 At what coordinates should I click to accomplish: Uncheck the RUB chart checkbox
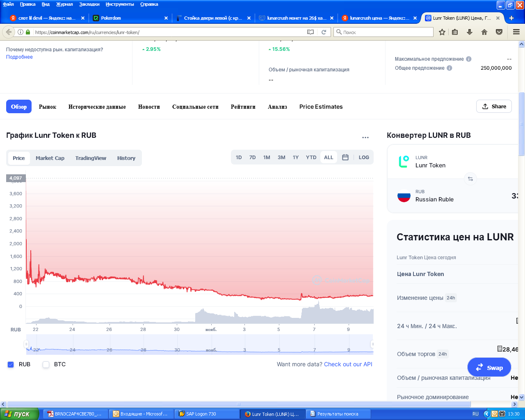click(x=11, y=365)
